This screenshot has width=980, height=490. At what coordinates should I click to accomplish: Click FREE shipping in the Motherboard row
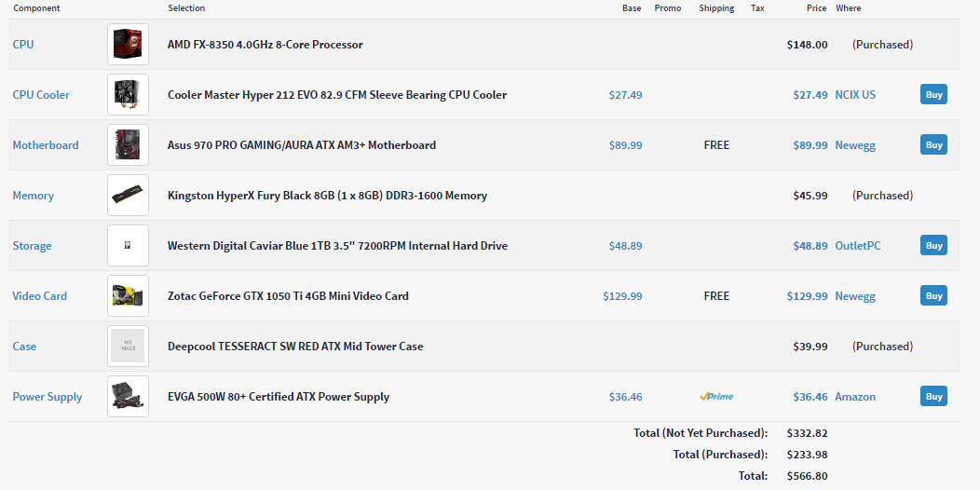coord(716,145)
